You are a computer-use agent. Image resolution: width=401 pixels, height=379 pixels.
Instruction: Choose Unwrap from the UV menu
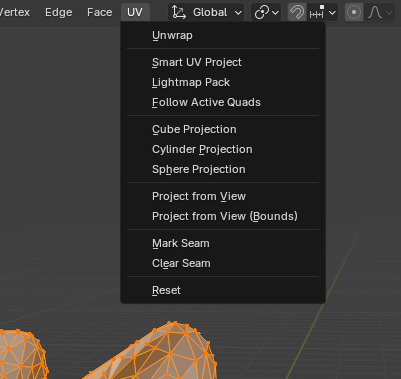[223, 35]
